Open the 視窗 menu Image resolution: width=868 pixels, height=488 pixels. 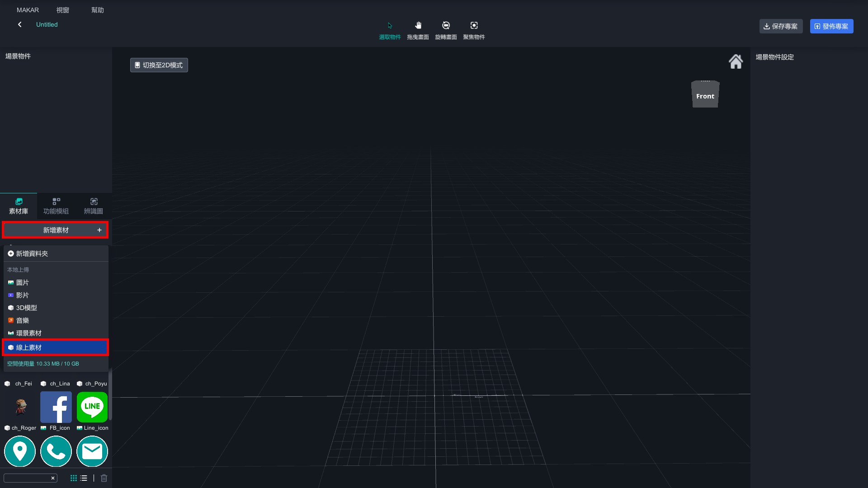[62, 9]
